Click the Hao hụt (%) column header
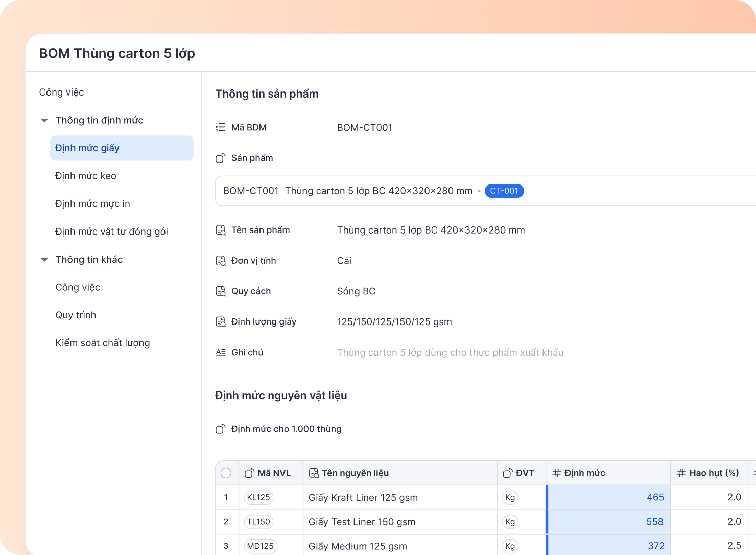This screenshot has height=555, width=756. [x=708, y=473]
